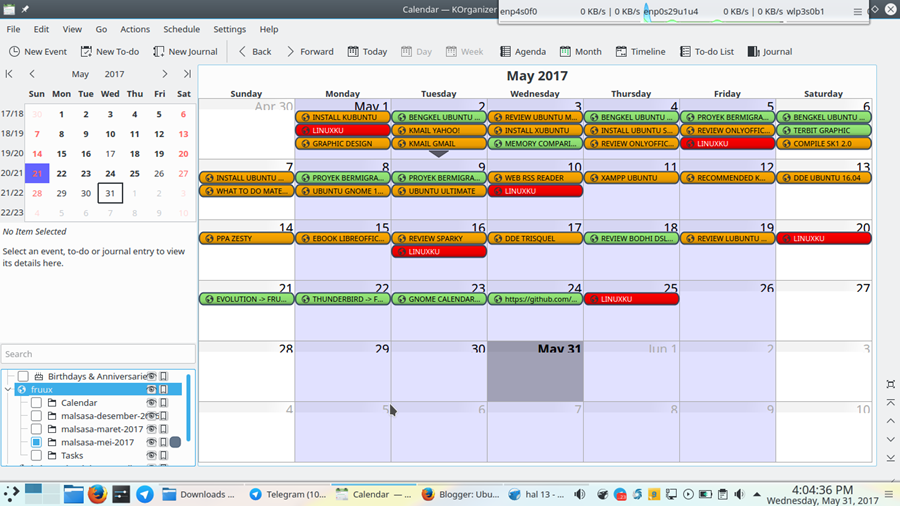The height and width of the screenshot is (506, 900).
Task: Open the To-do List view
Action: [x=707, y=52]
